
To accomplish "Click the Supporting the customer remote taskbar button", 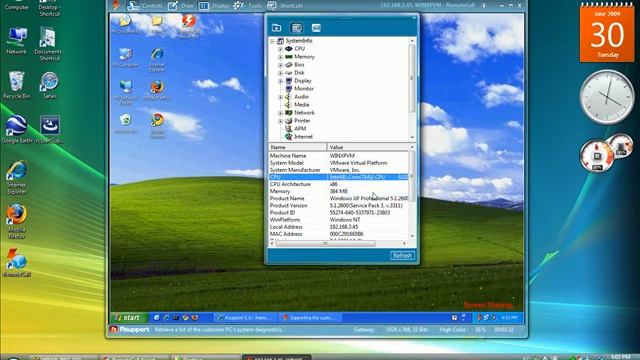I will 310,318.
